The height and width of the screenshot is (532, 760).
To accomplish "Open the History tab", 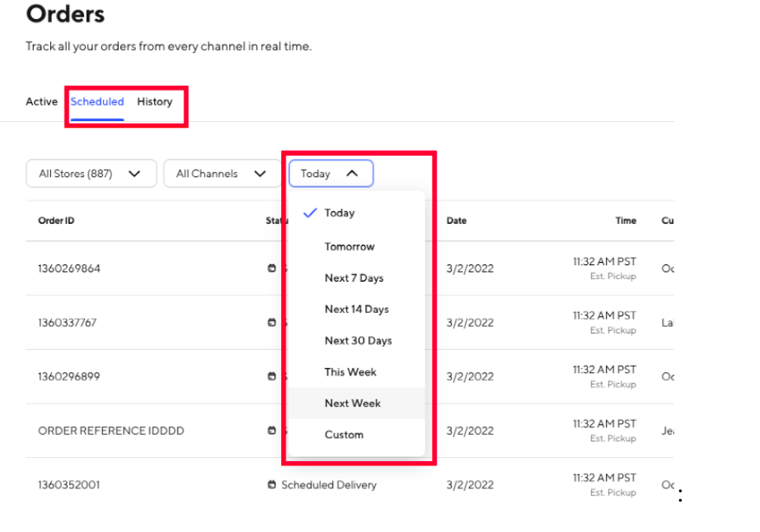I will click(x=155, y=102).
